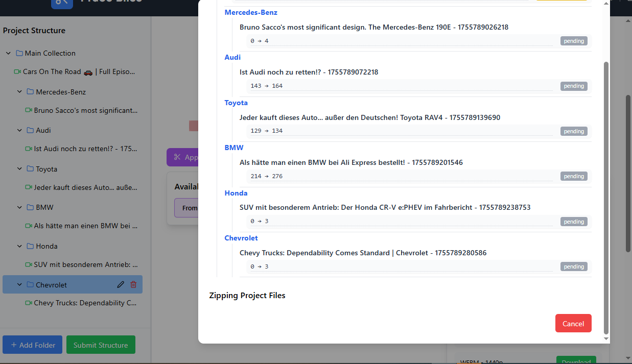Click the dialog scrollbar down arrow
632x364 pixels.
(606, 338)
